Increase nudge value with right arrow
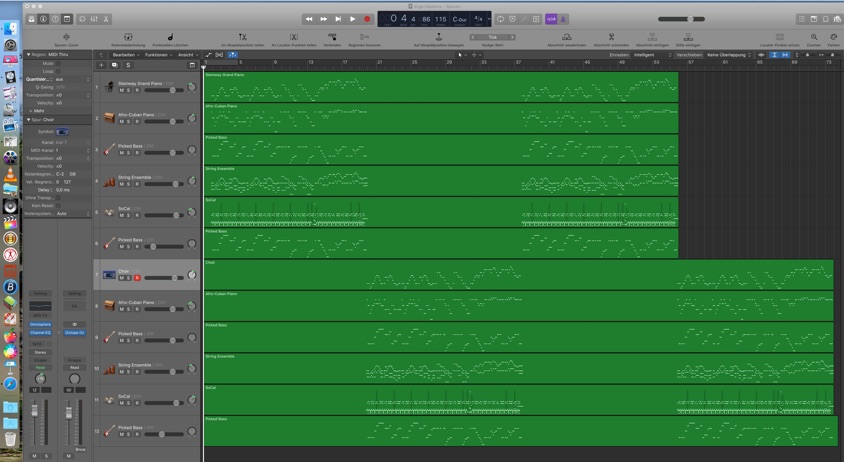Viewport: 844px width, 462px height. coord(512,37)
